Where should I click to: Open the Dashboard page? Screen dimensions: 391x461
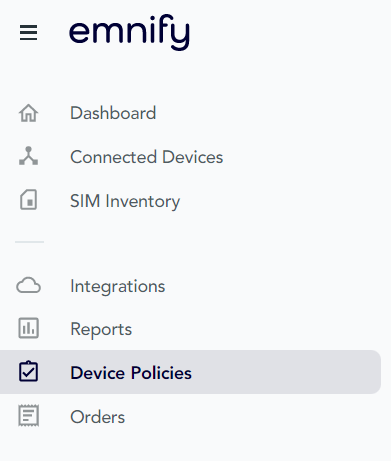(113, 113)
